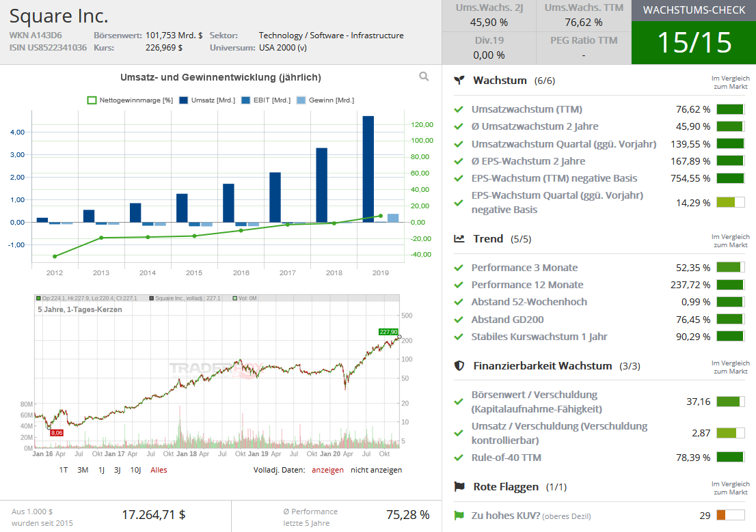756x532 pixels.
Task: Click nicht anzeigen for Volladj. Daten
Action: [x=376, y=470]
